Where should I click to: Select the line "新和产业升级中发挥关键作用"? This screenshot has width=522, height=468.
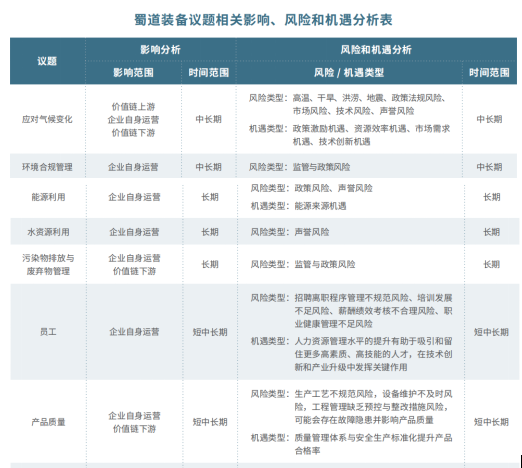pyautogui.click(x=351, y=367)
